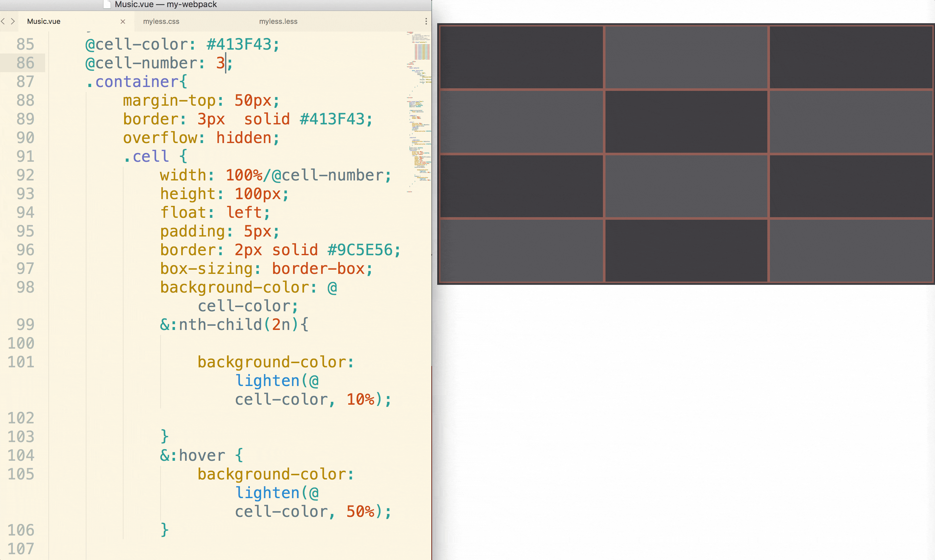Click the previous-tab left arrow

(x=3, y=22)
